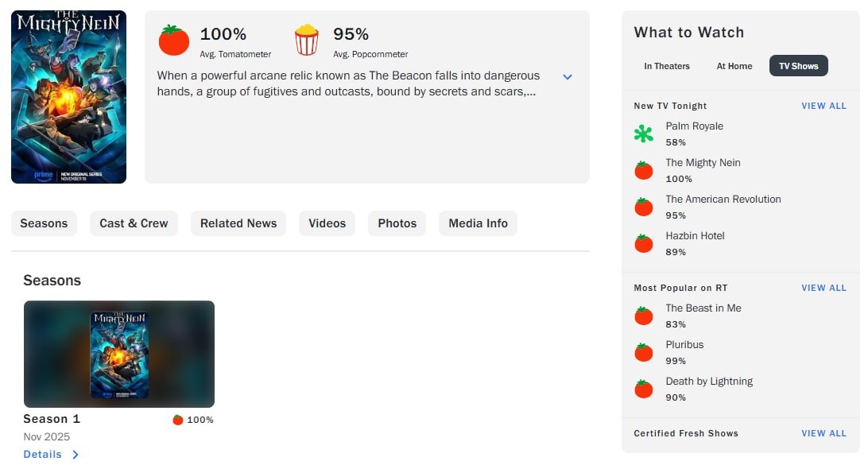Click the tomato icon beside Death by Lightning

[643, 389]
